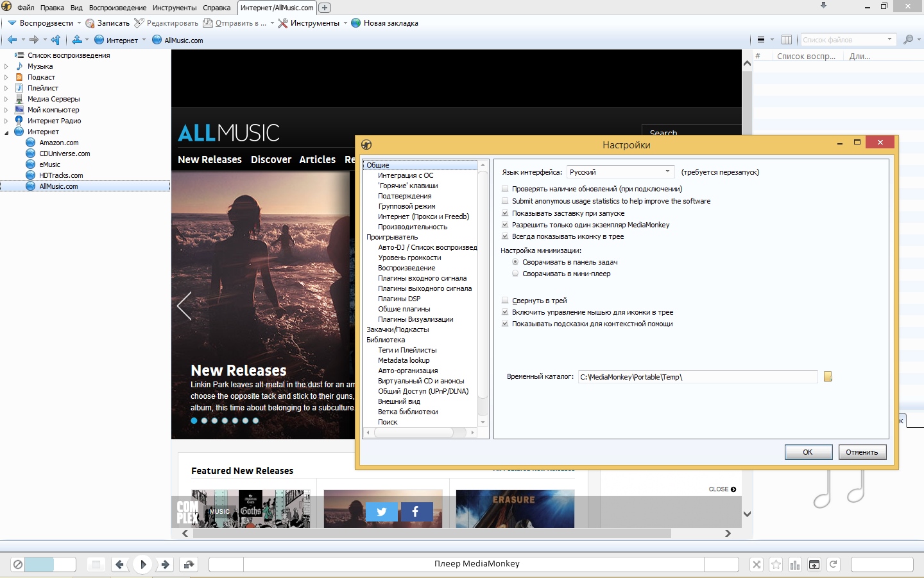Open the Воспроизведение menu
The image size is (924, 578).
click(x=117, y=8)
